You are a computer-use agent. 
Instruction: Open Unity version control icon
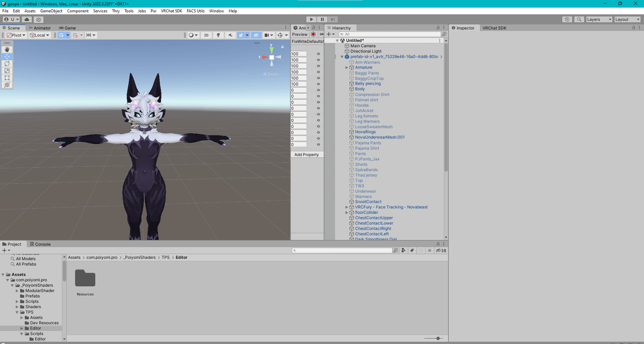(39, 19)
